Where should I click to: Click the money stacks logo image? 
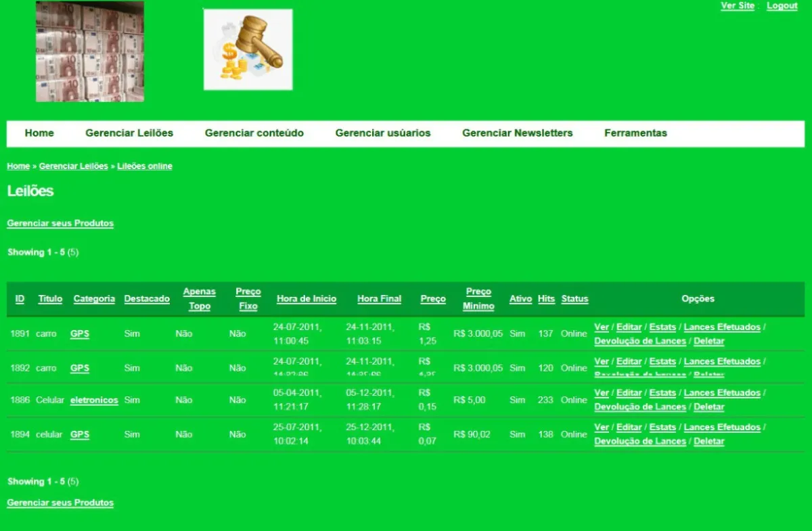point(90,51)
